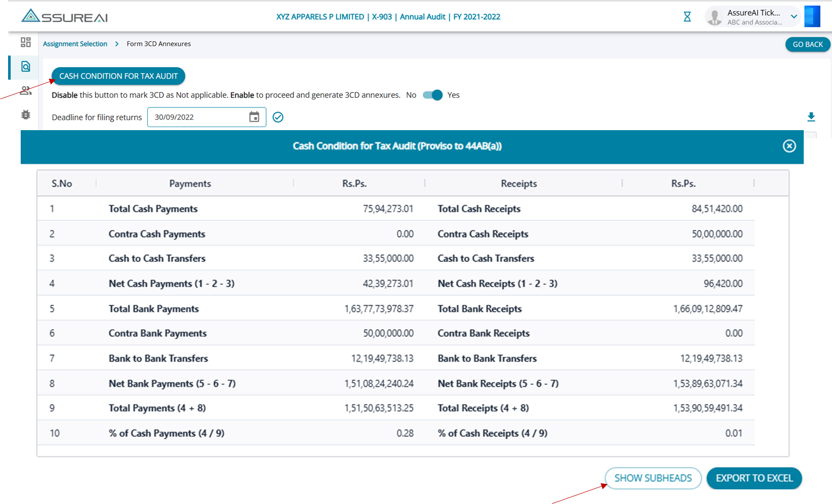This screenshot has height=504, width=832.
Task: Click the AssureAI logo
Action: (x=64, y=16)
